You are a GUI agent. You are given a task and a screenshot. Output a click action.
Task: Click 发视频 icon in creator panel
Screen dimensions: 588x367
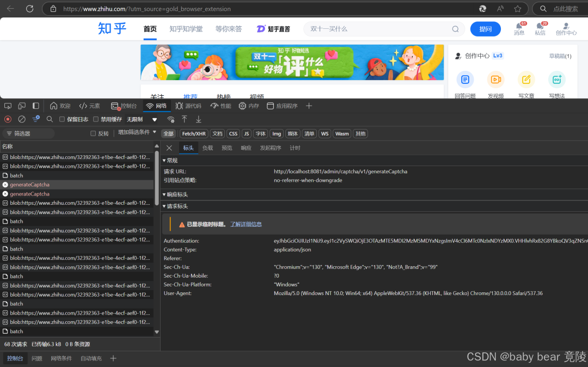[496, 79]
